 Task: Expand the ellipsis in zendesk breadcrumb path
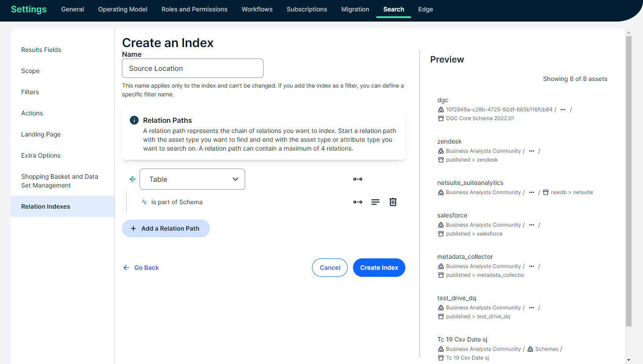pyautogui.click(x=532, y=151)
